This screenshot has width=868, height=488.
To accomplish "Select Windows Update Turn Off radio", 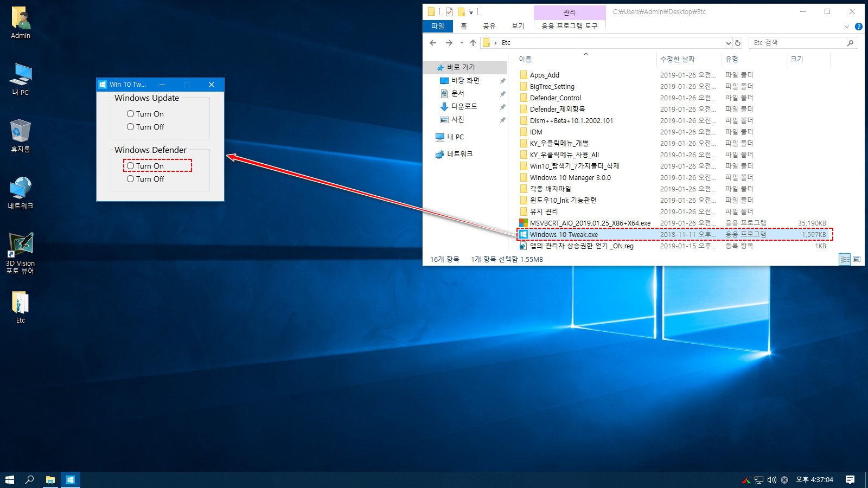I will (x=145, y=127).
